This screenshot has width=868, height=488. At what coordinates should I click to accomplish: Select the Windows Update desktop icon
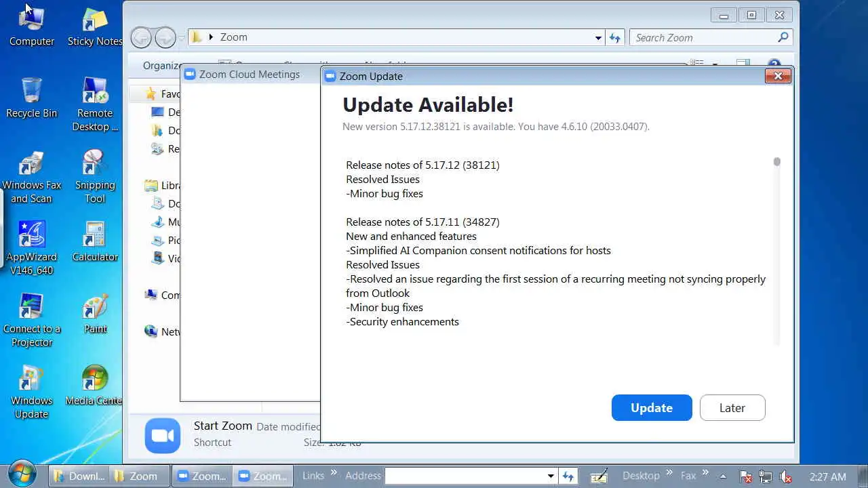point(31,393)
